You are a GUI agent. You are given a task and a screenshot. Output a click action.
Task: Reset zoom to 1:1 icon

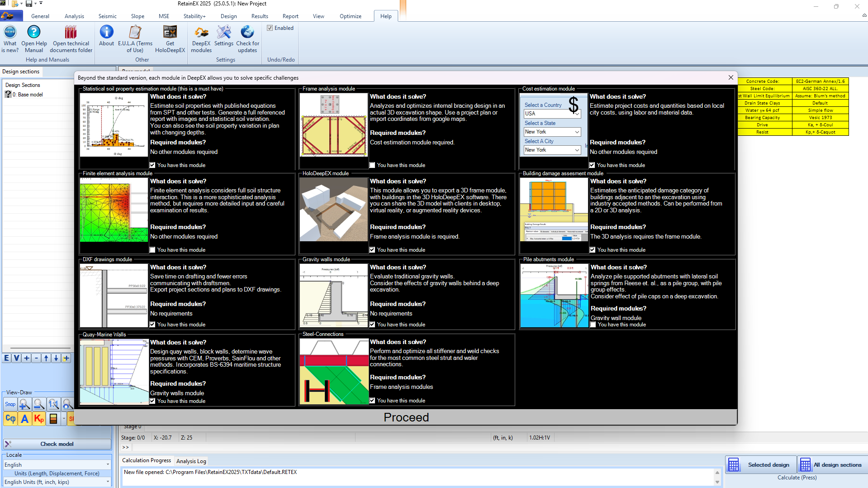pyautogui.click(x=53, y=404)
